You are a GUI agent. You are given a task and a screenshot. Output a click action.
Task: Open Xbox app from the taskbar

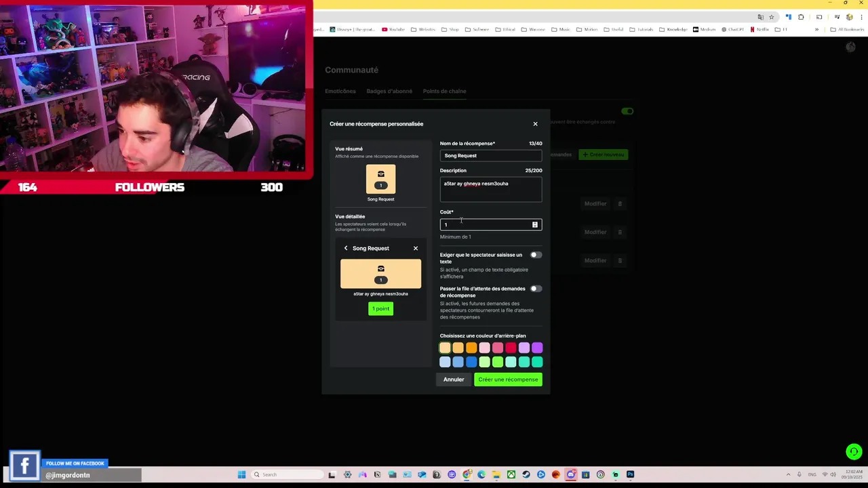[511, 474]
